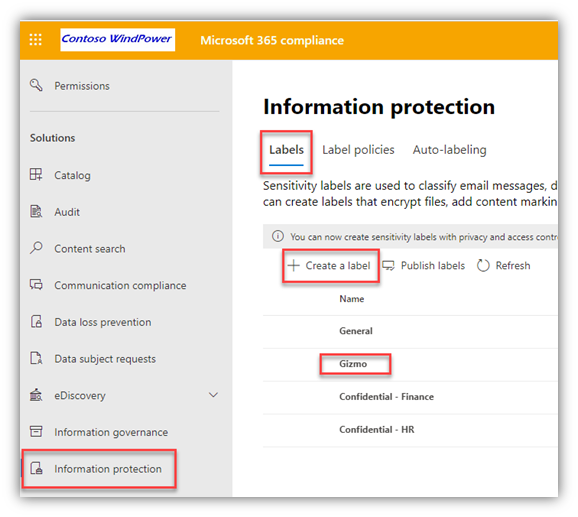Open Audit in the sidebar

point(67,212)
